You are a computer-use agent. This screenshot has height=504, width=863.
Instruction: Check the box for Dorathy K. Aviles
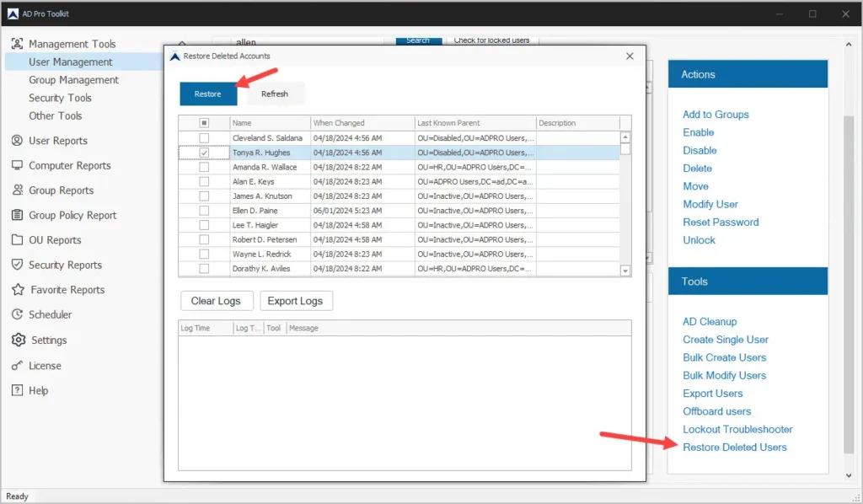click(x=204, y=269)
